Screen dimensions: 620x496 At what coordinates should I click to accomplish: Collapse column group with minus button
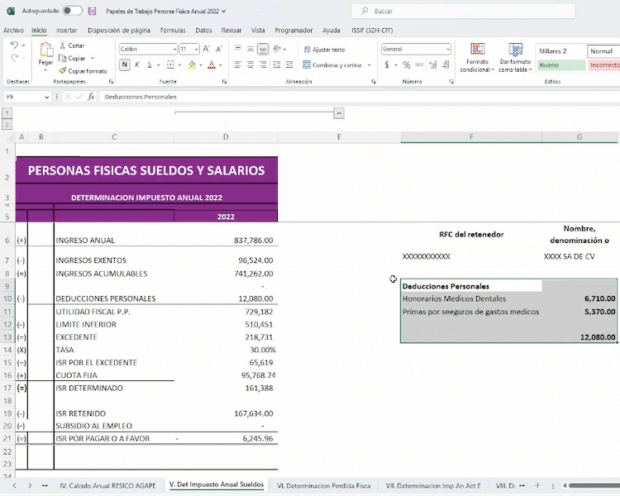point(338,113)
